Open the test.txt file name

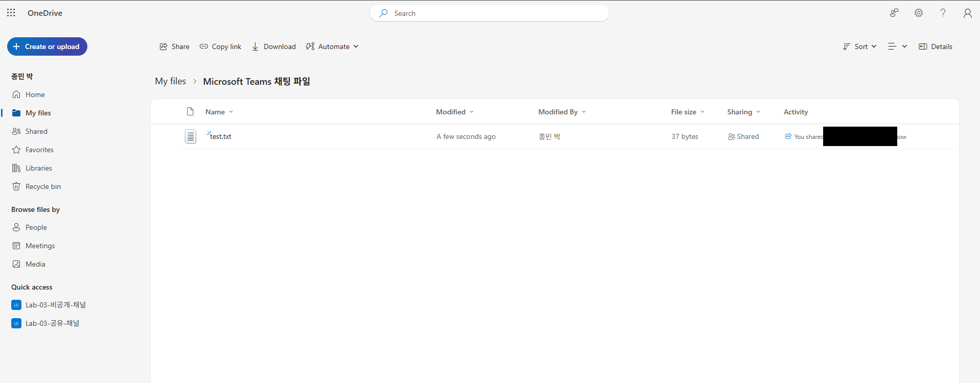click(221, 136)
